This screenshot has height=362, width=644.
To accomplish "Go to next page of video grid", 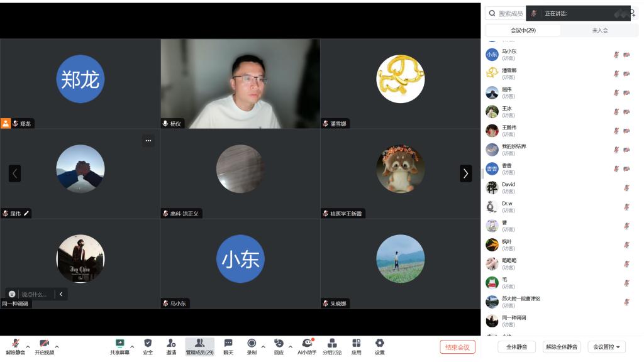I will click(x=465, y=173).
